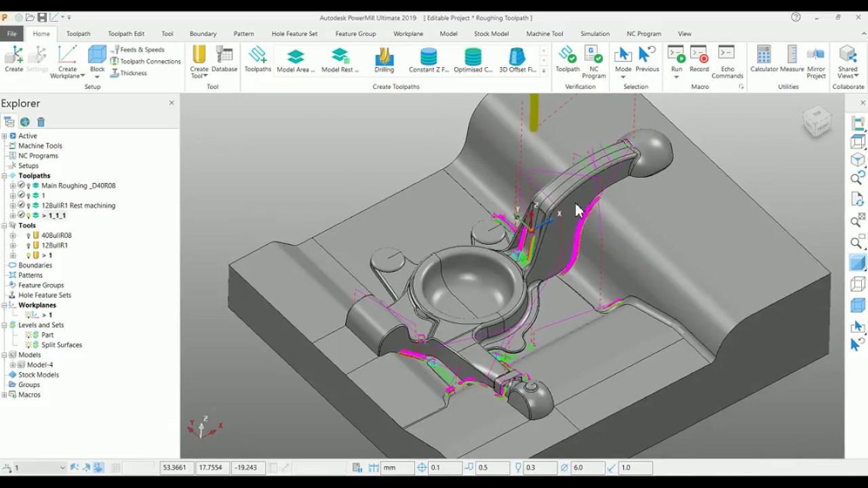Select Model Area Clearance toolpath
Viewport: 868px width, 488px height.
(296, 60)
